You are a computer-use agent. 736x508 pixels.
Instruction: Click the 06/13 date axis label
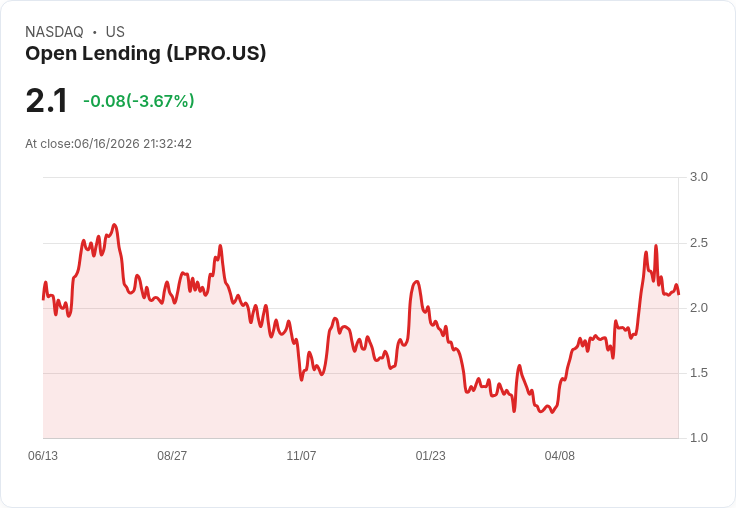[43, 455]
